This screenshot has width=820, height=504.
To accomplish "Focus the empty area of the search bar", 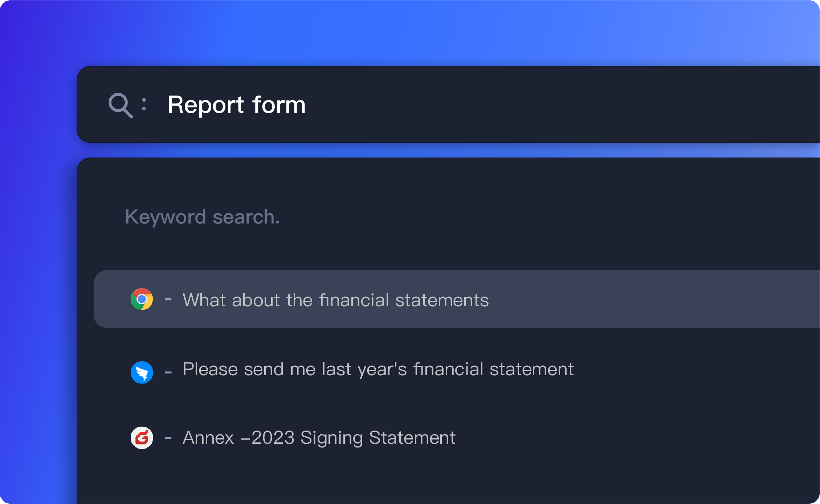I will point(544,105).
